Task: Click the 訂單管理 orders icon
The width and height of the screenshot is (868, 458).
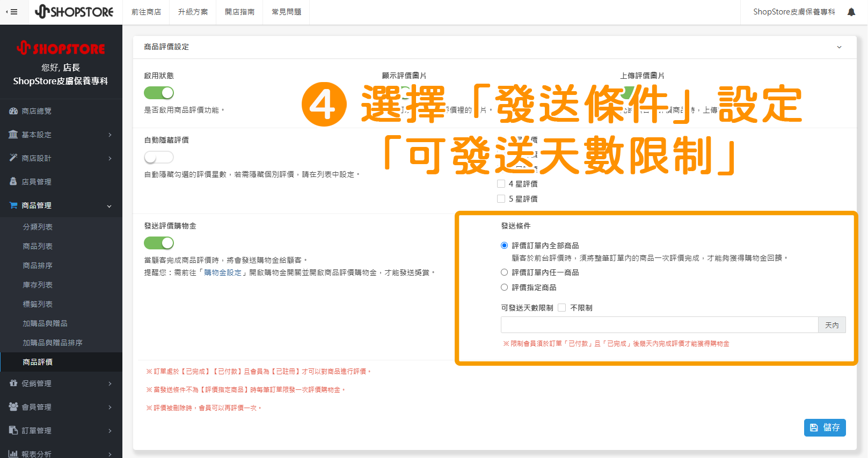Action: point(13,431)
